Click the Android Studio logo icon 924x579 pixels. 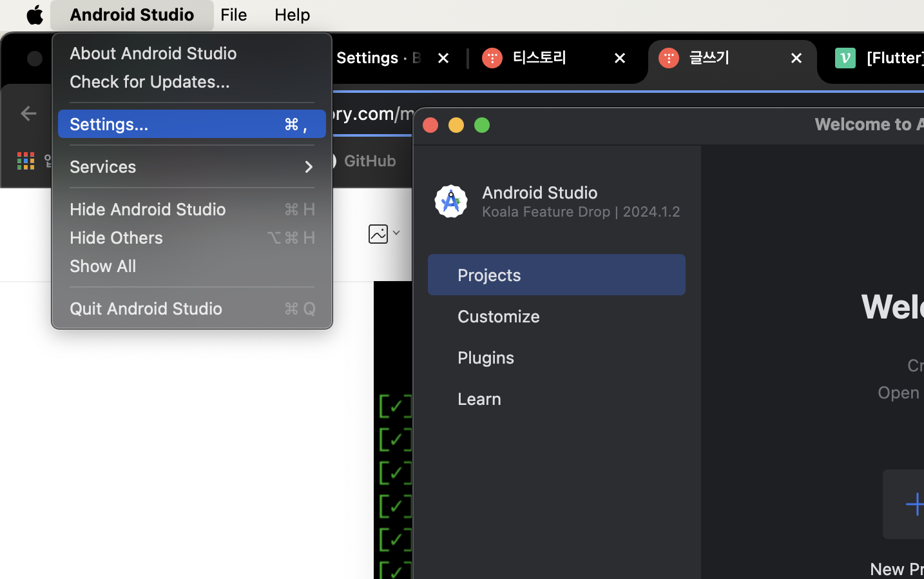(x=451, y=201)
